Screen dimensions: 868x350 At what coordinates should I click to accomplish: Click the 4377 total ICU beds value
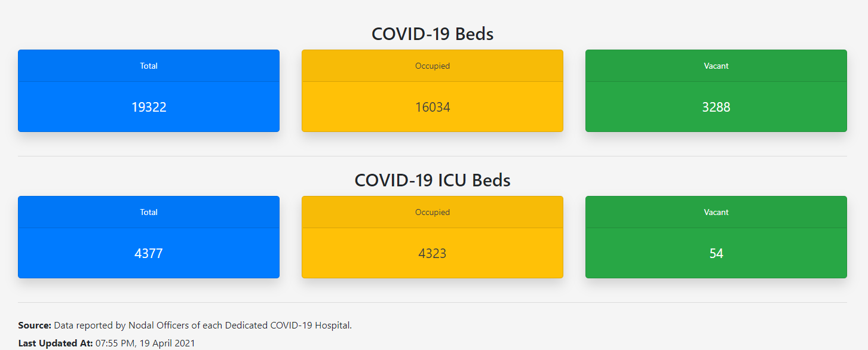click(149, 254)
